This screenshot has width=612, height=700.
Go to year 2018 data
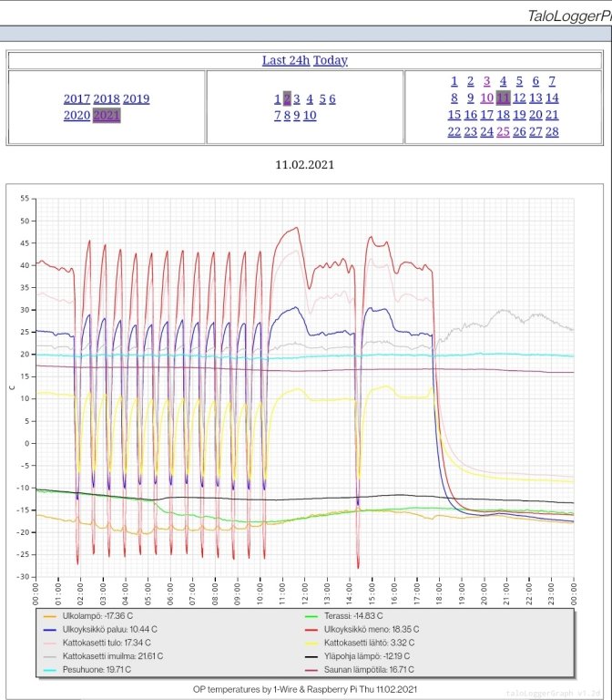coord(107,98)
